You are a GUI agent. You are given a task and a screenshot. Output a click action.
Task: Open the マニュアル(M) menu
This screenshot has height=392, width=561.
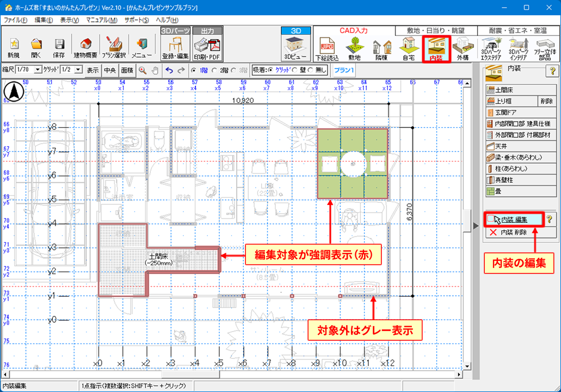tap(102, 20)
